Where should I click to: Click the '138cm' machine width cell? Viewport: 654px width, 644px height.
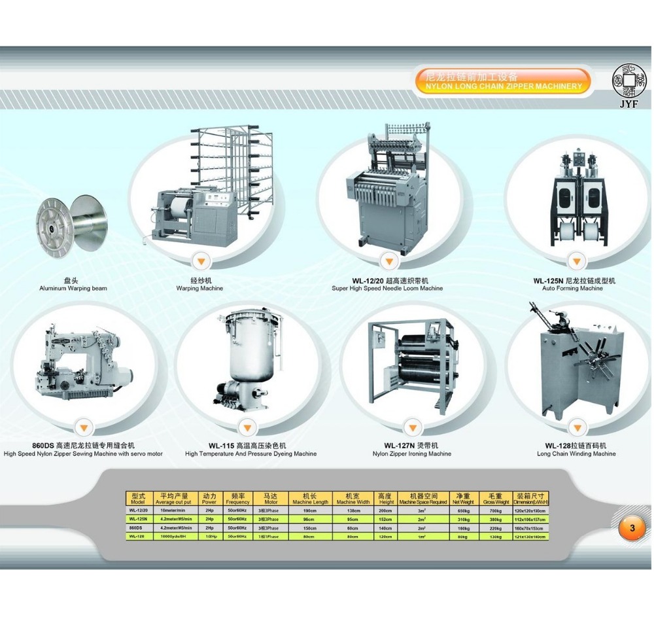point(353,510)
